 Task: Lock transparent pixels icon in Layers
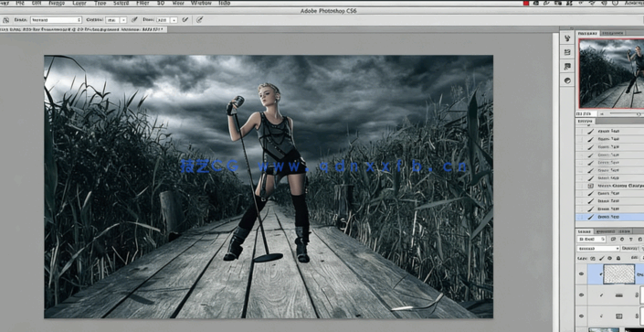593,258
